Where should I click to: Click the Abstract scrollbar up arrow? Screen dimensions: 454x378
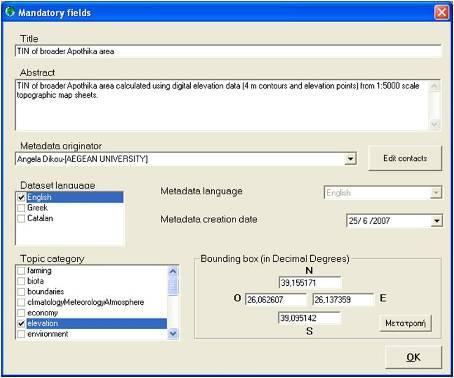[x=435, y=86]
